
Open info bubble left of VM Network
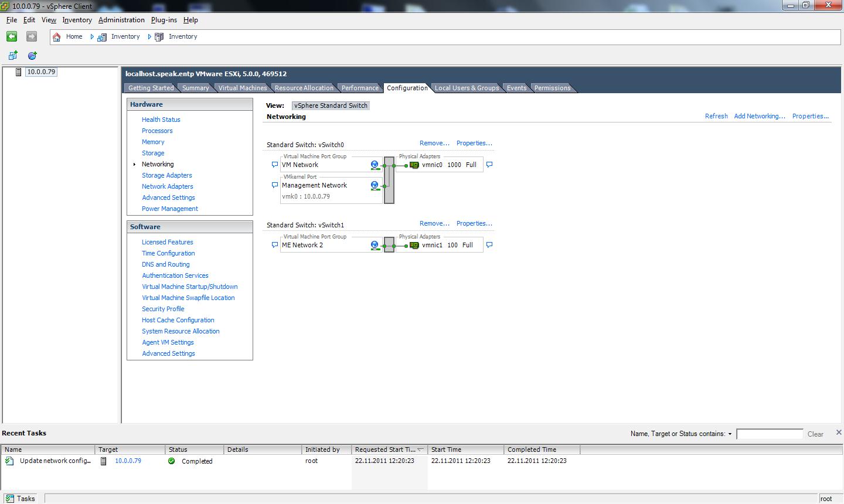coord(274,165)
